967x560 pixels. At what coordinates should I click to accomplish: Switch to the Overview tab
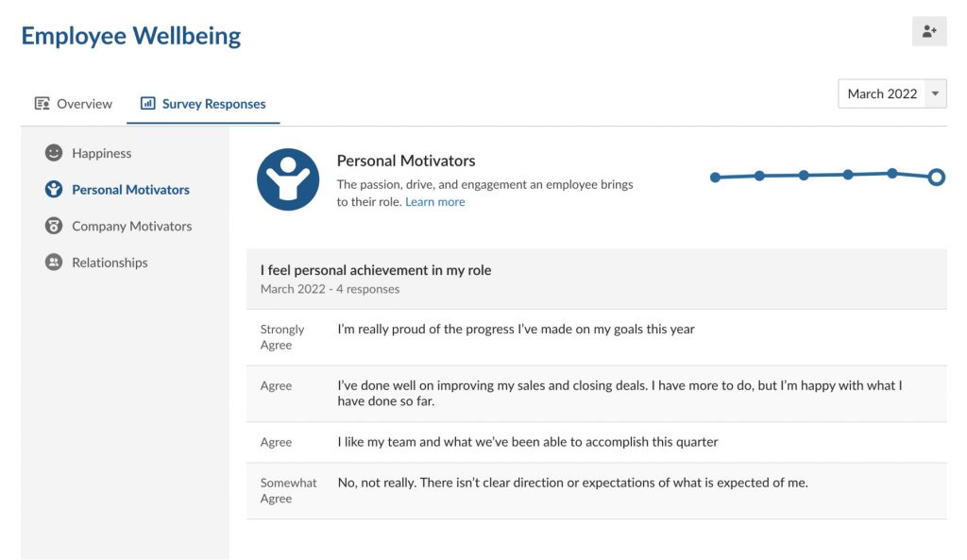point(72,103)
